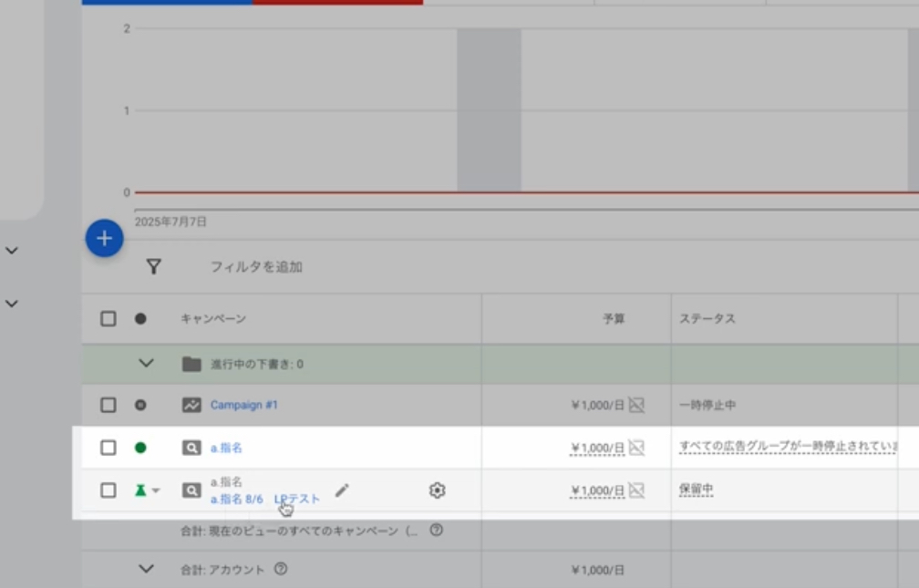Screen dimensions: 919x588
Task: Expand the 合計: アカウント totals row
Action: tap(146, 569)
